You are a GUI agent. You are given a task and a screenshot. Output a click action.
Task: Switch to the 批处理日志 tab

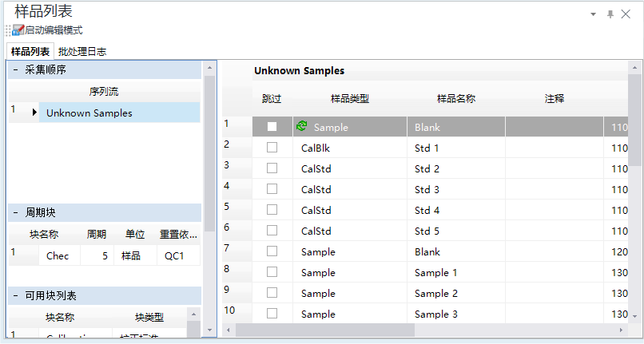pyautogui.click(x=82, y=52)
